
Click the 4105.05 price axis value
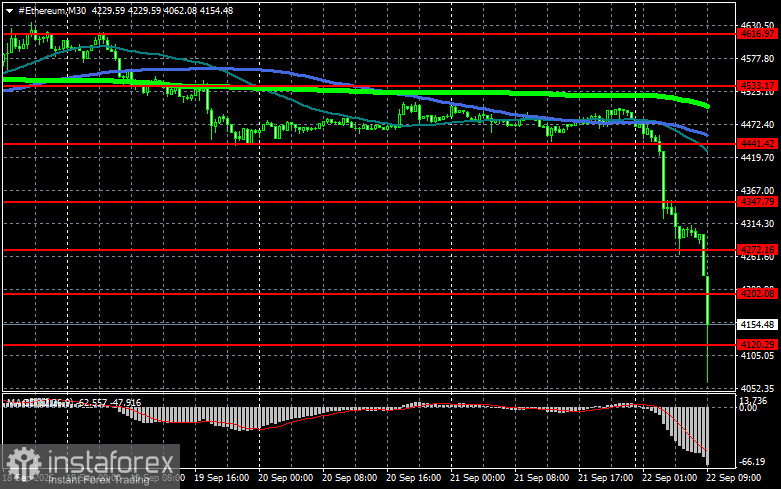click(x=757, y=356)
